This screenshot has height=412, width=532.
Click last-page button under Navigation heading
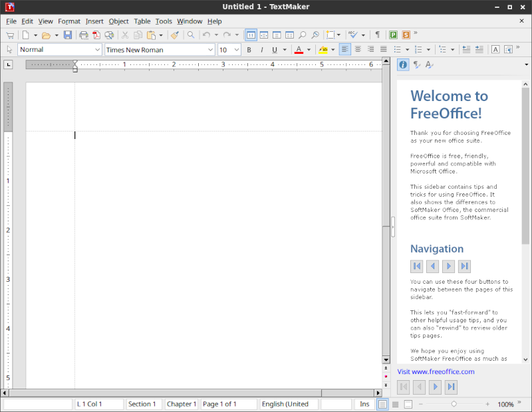pos(464,266)
